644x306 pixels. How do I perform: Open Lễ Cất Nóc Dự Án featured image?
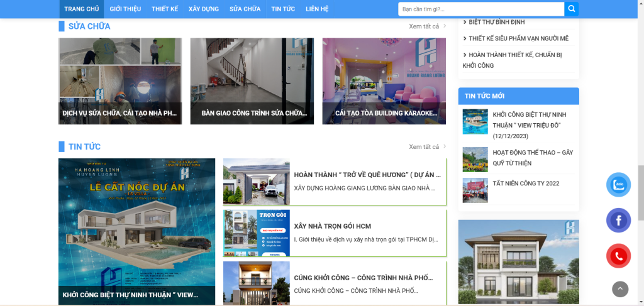136,226
